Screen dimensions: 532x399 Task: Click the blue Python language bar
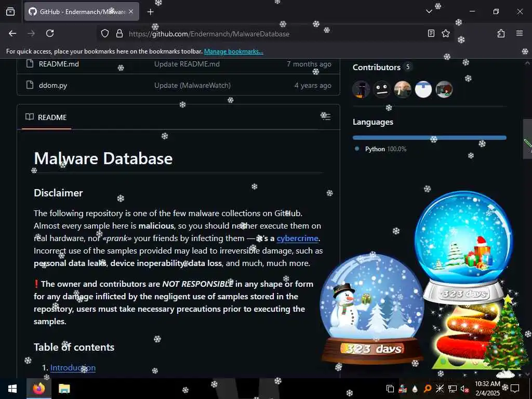[x=429, y=138]
